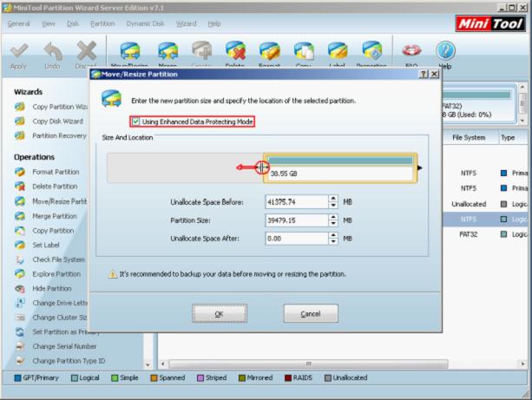This screenshot has height=400, width=532.
Task: Open the Disk menu
Action: [73, 23]
